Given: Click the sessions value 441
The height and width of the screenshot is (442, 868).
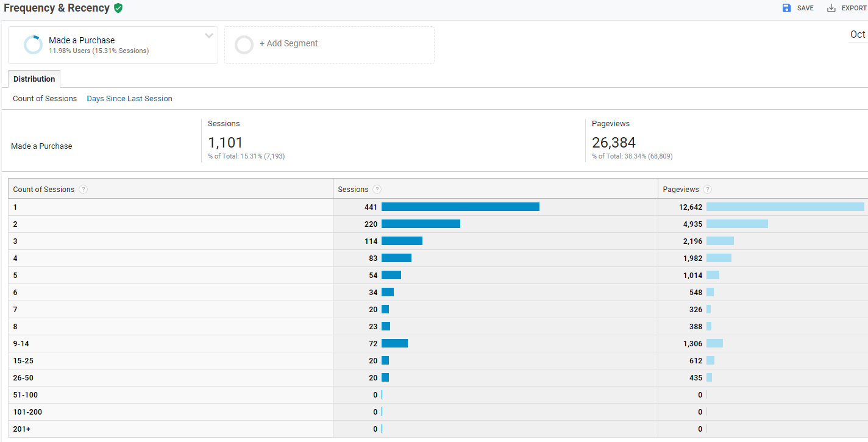Looking at the screenshot, I should [x=371, y=207].
